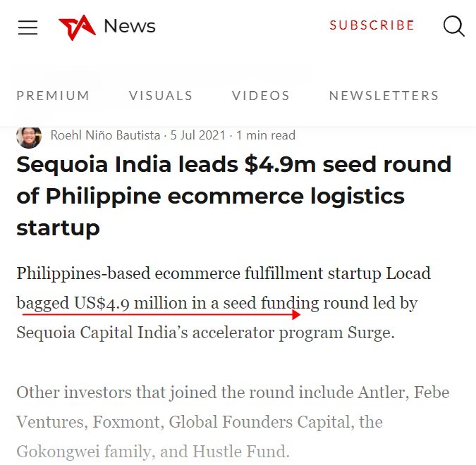Viewport: 476px width, 465px height.
Task: Click the underlined "US$4.9 million" text
Action: (130, 303)
